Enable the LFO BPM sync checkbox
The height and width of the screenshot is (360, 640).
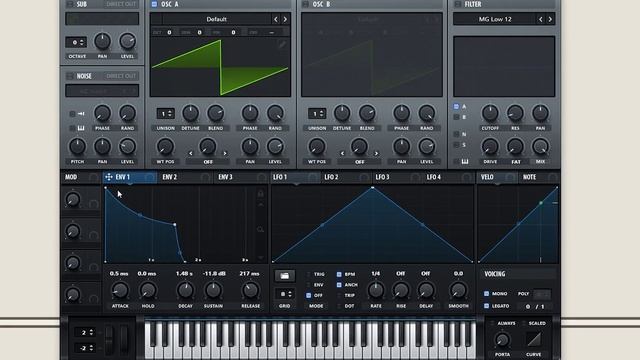point(339,274)
